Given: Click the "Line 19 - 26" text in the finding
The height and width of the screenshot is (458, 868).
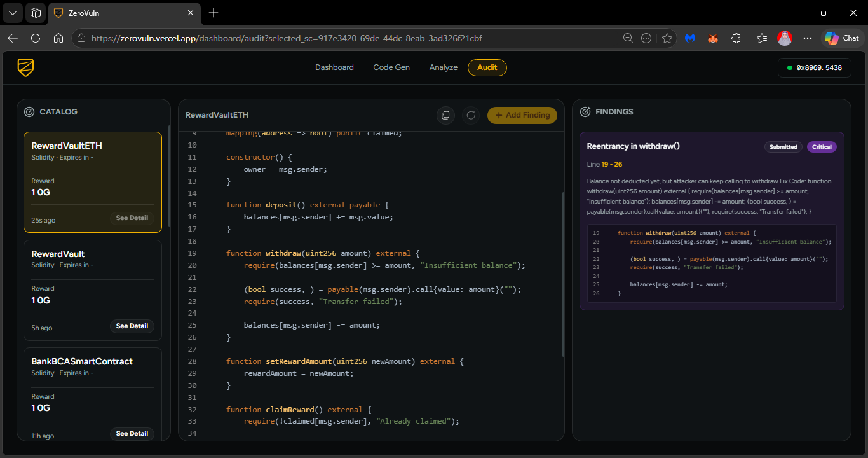Looking at the screenshot, I should coord(605,164).
